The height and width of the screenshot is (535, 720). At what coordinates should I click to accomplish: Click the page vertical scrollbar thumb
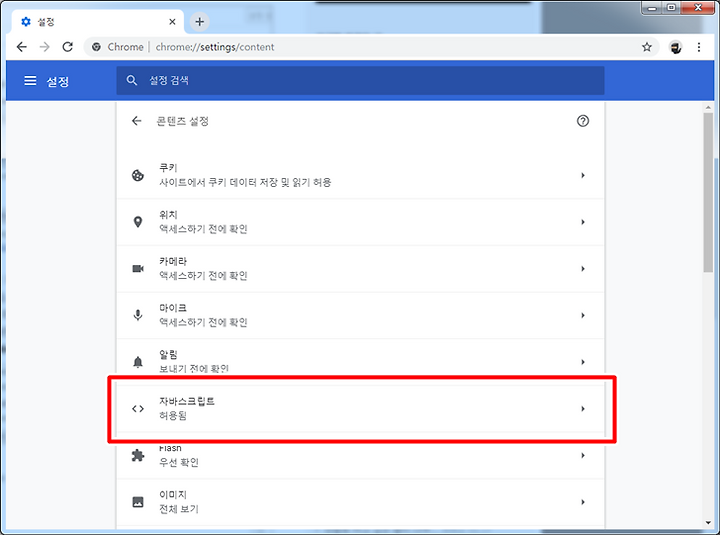coord(708,192)
